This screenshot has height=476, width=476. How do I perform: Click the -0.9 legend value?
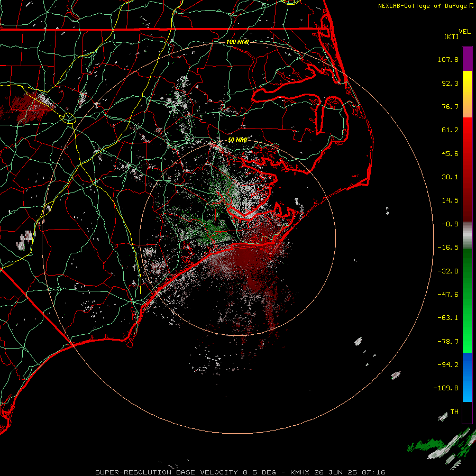point(450,224)
